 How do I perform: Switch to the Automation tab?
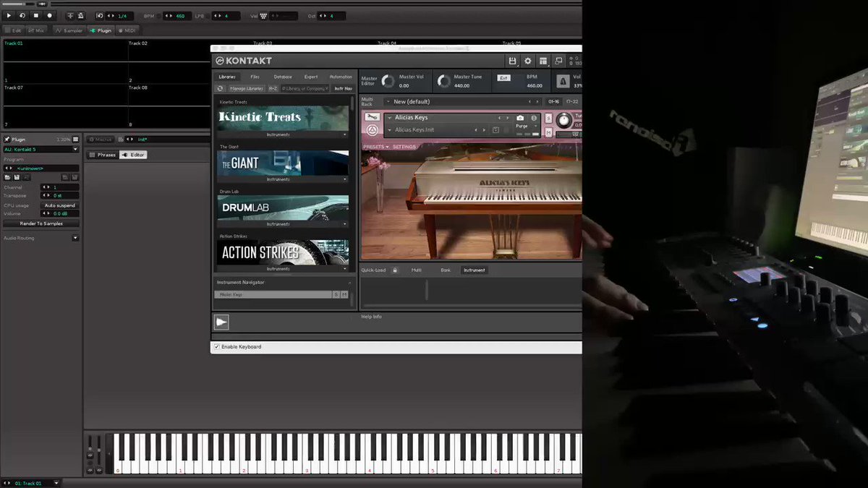[341, 77]
